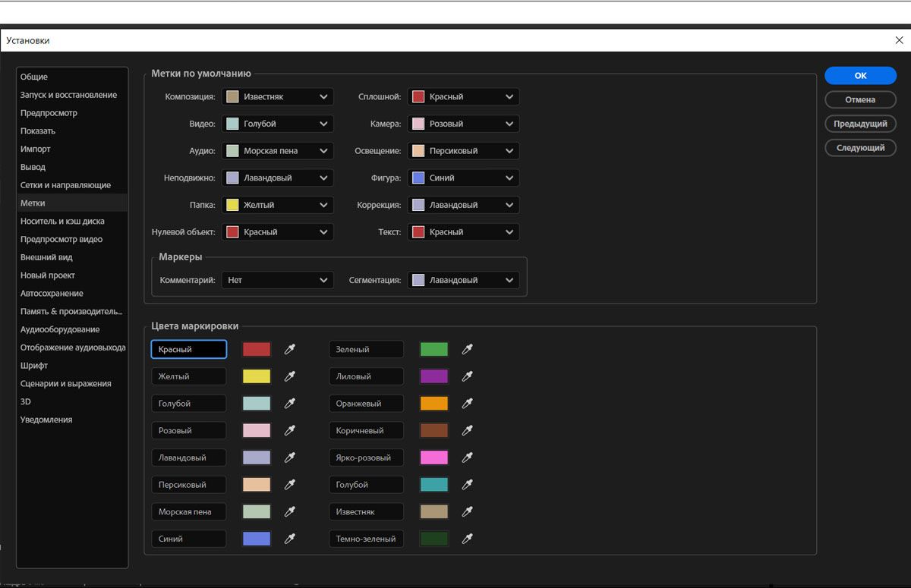911x588 pixels.
Task: Open the Автосохранение section
Action: pos(72,294)
